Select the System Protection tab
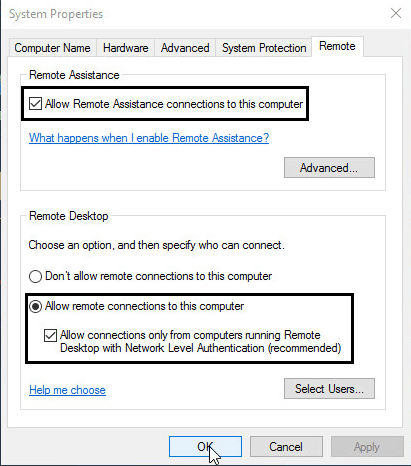Viewport: 411px width, 466px height. (x=264, y=48)
